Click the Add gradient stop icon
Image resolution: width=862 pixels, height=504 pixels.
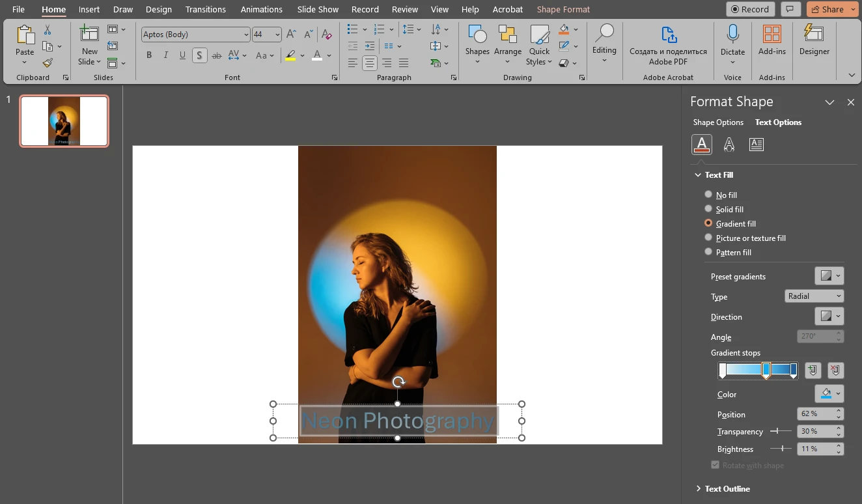pyautogui.click(x=813, y=370)
